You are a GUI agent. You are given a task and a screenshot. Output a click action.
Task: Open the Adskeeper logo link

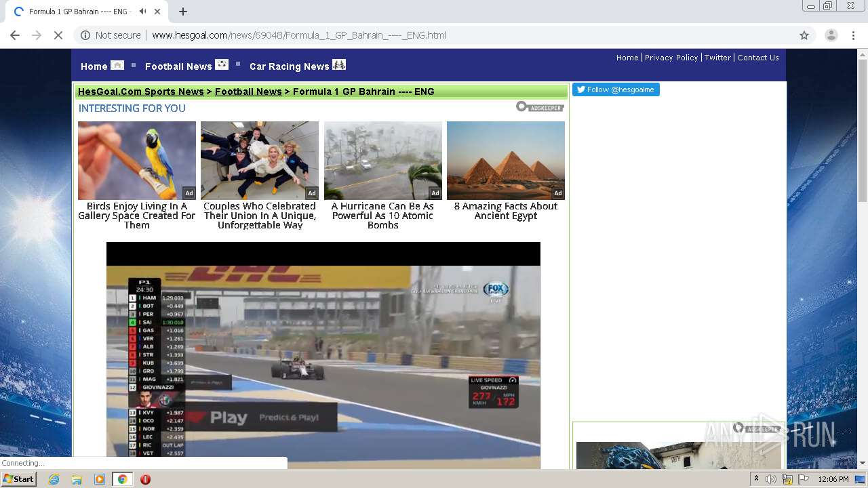click(540, 107)
